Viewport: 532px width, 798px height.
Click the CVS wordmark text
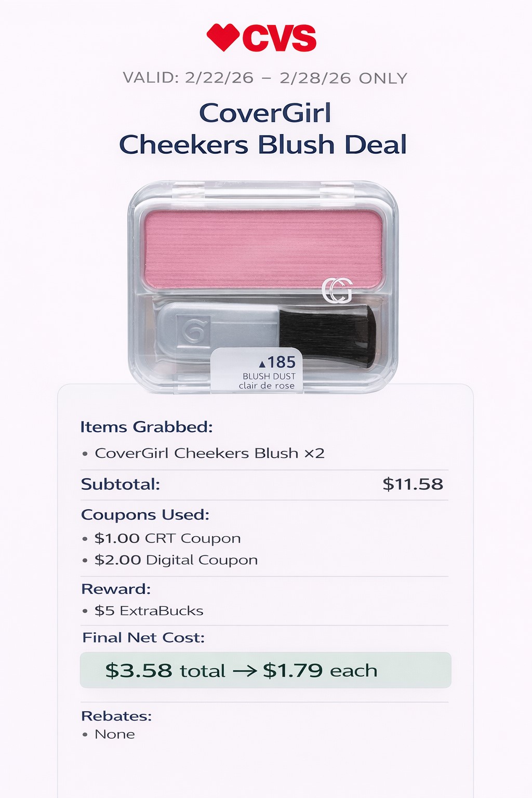point(280,38)
